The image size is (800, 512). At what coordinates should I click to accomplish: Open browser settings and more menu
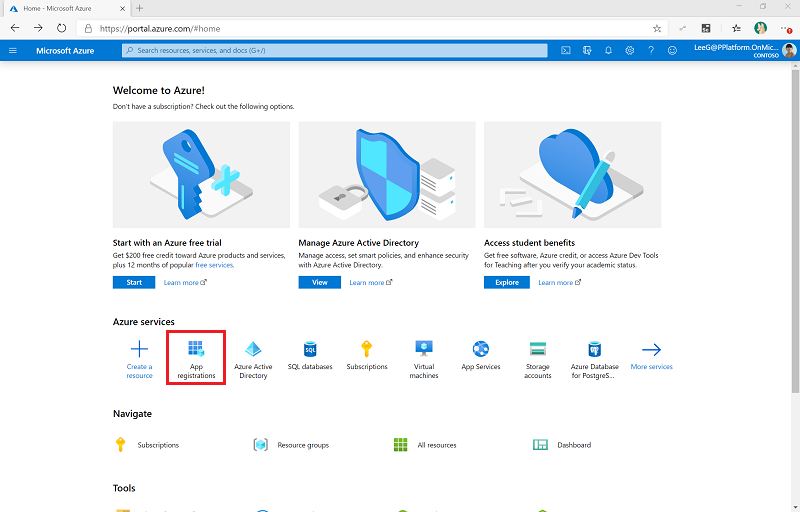pos(786,28)
